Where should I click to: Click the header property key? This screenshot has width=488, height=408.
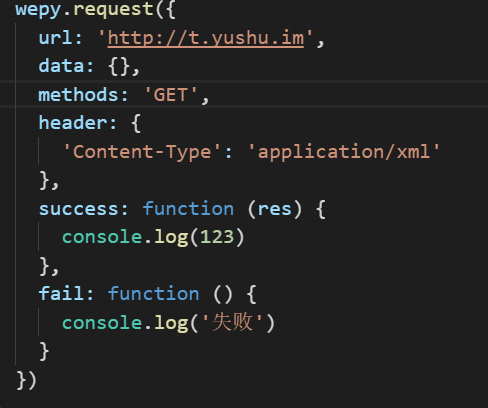[x=72, y=123]
